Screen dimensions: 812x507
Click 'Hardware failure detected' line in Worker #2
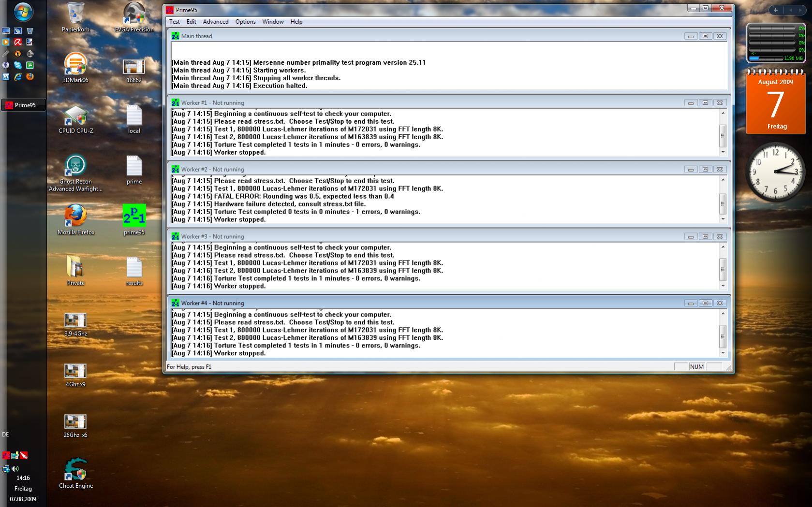269,204
